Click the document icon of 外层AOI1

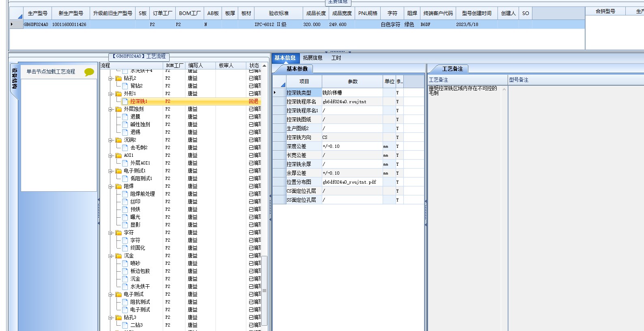pos(125,163)
